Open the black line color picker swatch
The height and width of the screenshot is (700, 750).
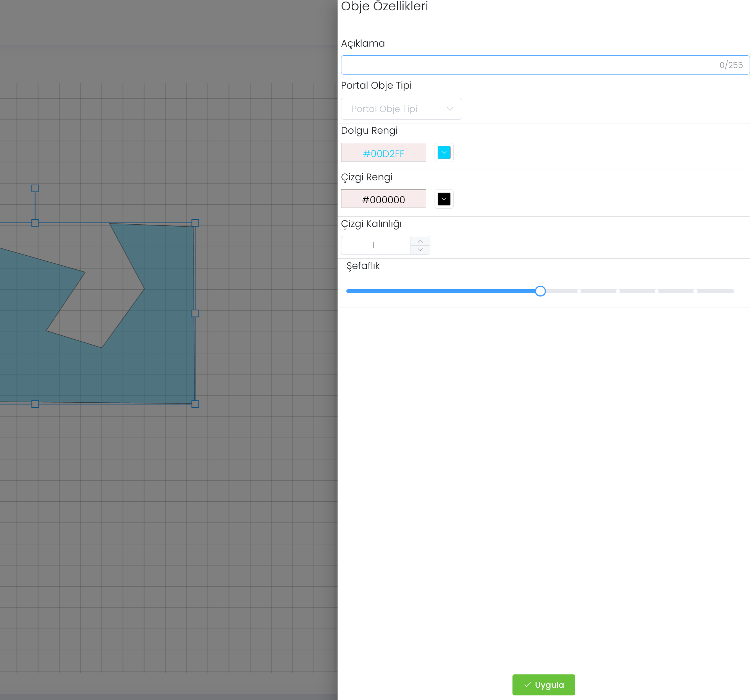pyautogui.click(x=444, y=199)
